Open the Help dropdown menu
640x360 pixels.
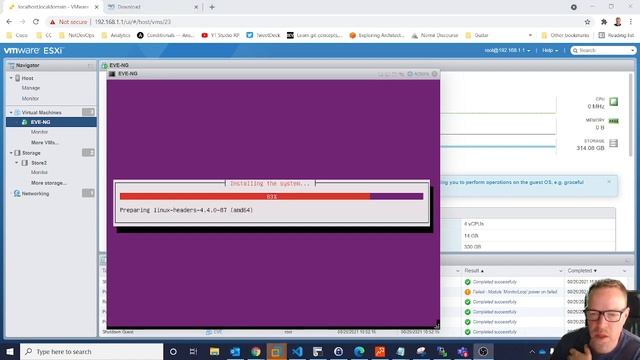(550, 50)
